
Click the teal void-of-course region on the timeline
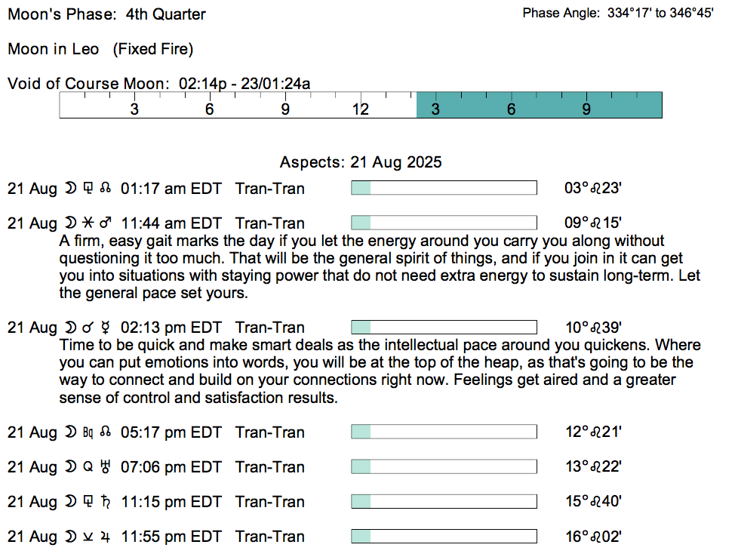click(539, 106)
